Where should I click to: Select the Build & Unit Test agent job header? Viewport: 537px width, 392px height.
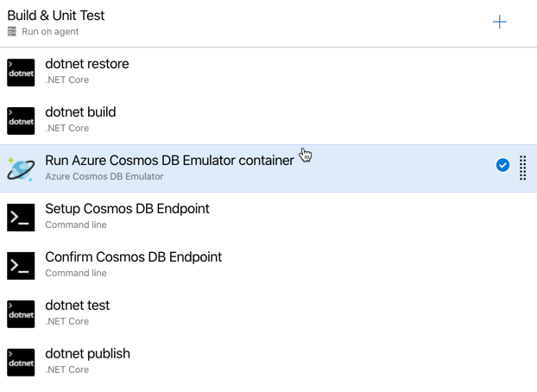click(x=268, y=23)
